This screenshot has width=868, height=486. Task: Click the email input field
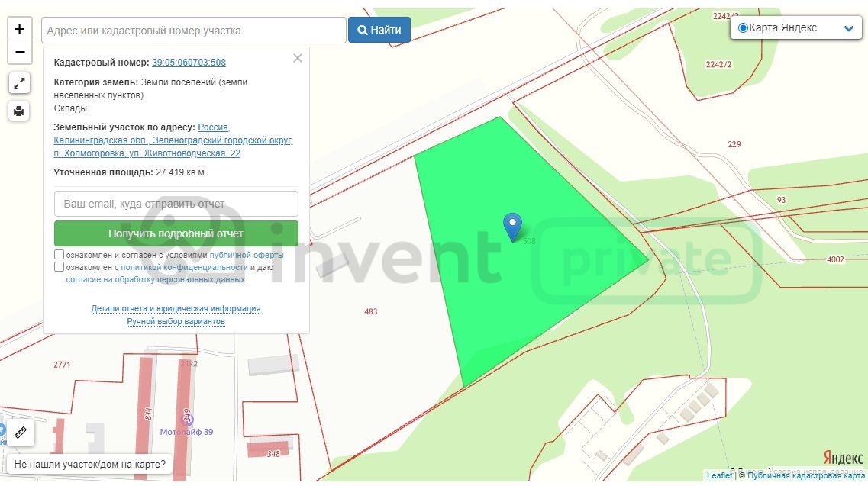[x=176, y=204]
